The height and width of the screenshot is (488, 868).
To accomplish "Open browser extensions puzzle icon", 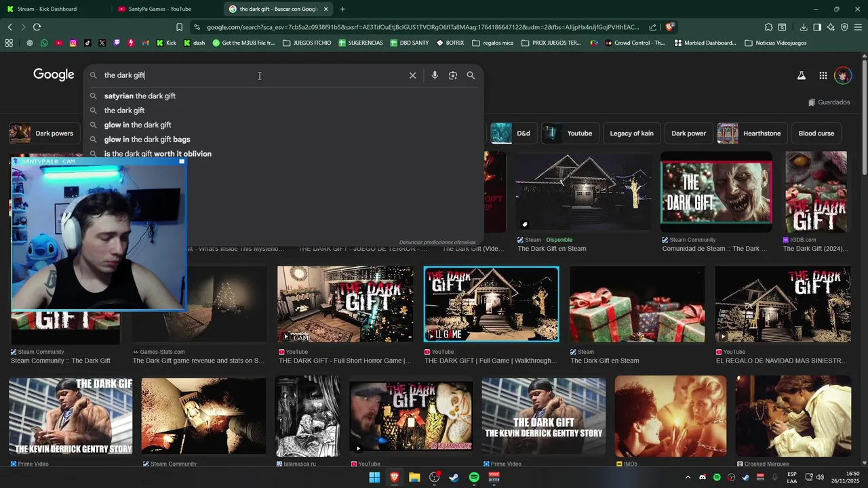I will tap(768, 27).
